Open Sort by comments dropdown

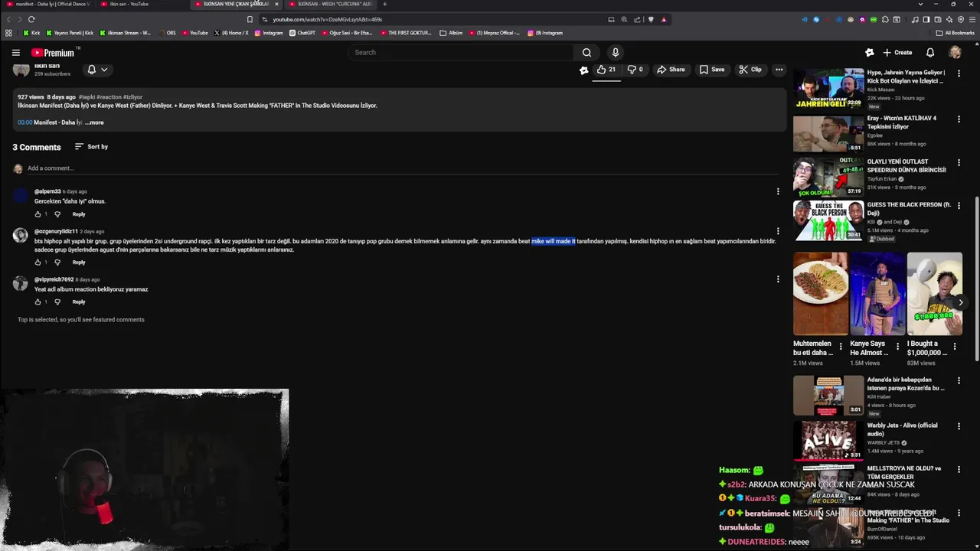point(91,147)
